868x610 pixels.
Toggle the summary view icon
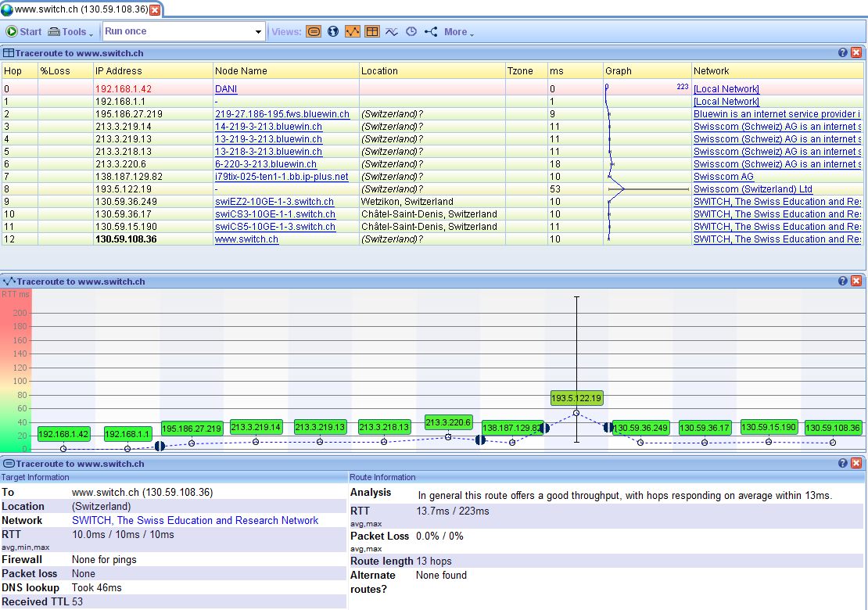click(x=314, y=32)
